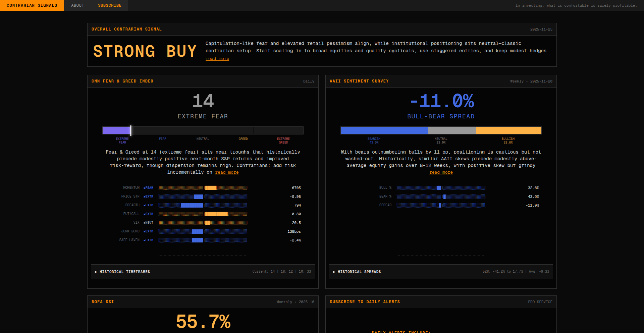Image resolution: width=644 pixels, height=333 pixels.
Task: Click the Safe Haven indicator bar
Action: click(x=203, y=240)
